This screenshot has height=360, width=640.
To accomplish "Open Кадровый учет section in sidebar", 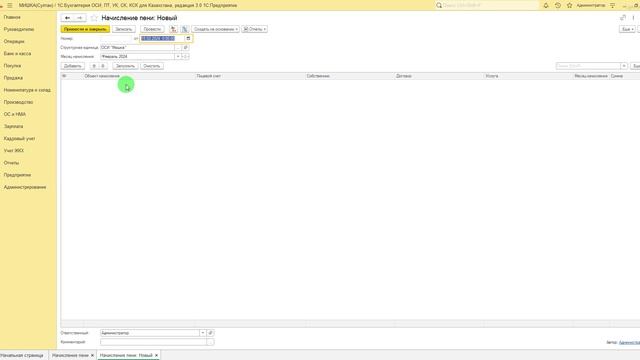I will coord(19,138).
